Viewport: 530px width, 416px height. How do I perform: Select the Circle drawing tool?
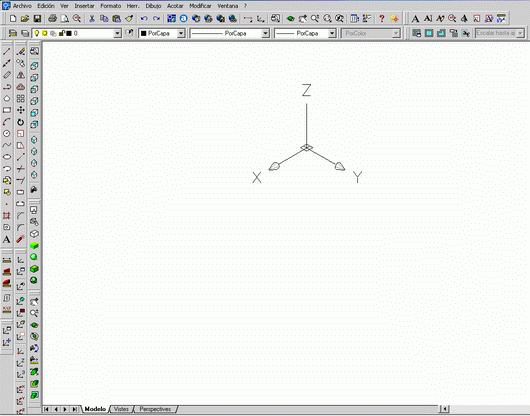click(x=6, y=133)
